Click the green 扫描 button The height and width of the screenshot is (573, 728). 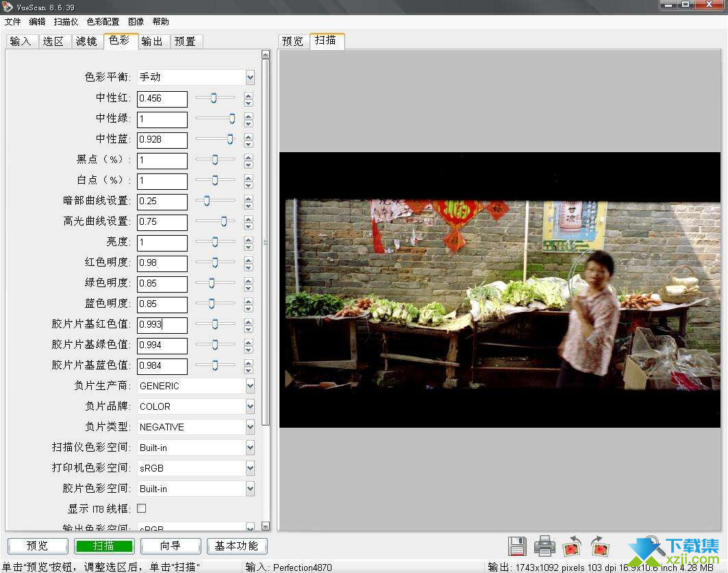point(104,546)
